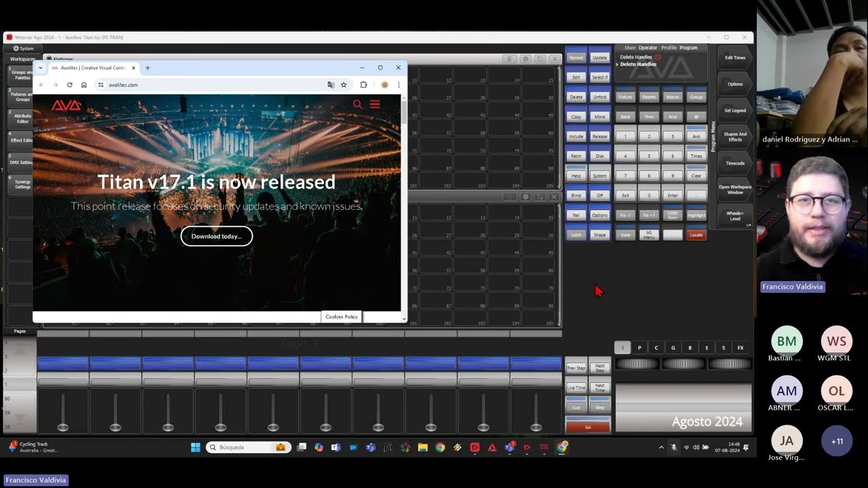Open Chrome from Windows taskbar
This screenshot has height=488, width=868.
(x=440, y=447)
